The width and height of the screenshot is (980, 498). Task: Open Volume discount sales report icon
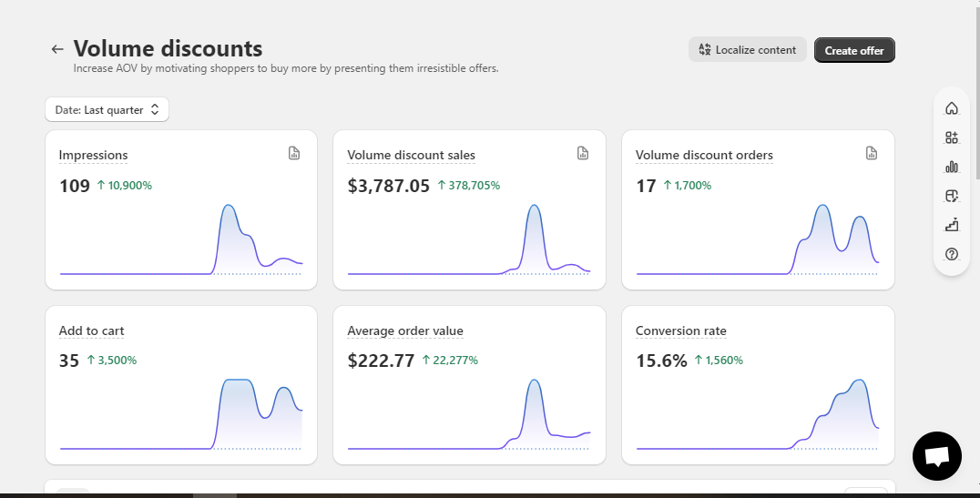583,153
